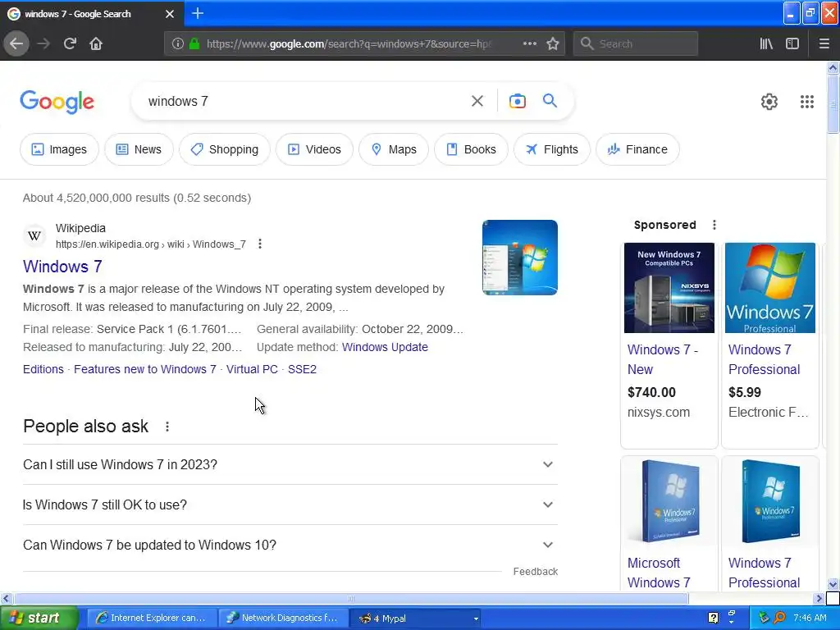Image resolution: width=840 pixels, height=630 pixels.
Task: Select the Flights filter tab
Action: pos(552,149)
